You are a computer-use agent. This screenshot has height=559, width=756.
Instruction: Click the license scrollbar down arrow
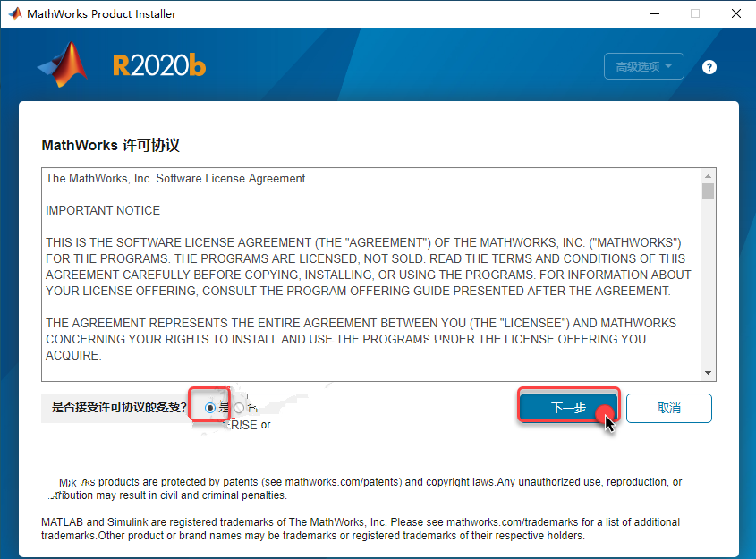tap(708, 373)
